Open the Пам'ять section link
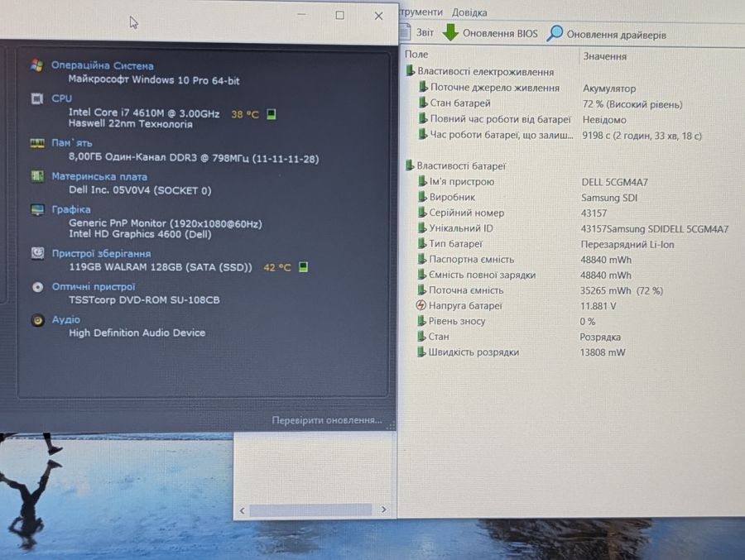This screenshot has height=560, width=745. click(72, 143)
